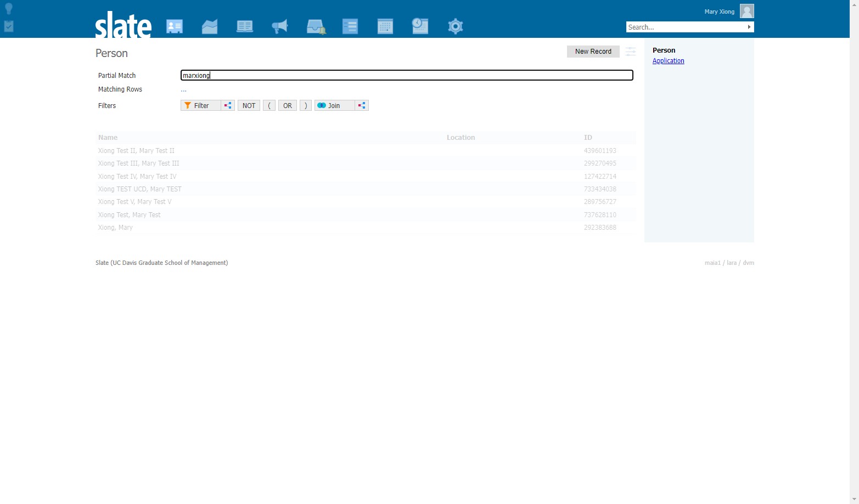The image size is (859, 504).
Task: Click the Join button
Action: pyautogui.click(x=335, y=105)
